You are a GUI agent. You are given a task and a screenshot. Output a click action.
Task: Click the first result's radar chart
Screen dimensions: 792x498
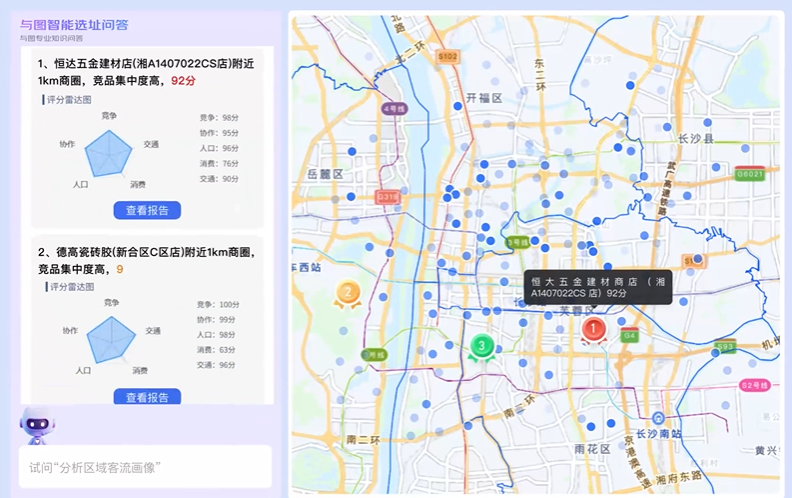[109, 150]
